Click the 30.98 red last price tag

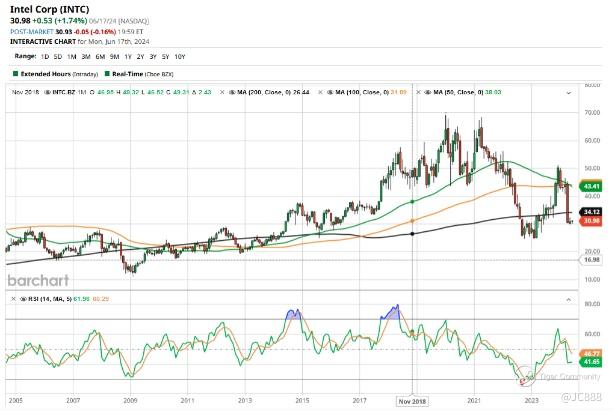pyautogui.click(x=591, y=221)
